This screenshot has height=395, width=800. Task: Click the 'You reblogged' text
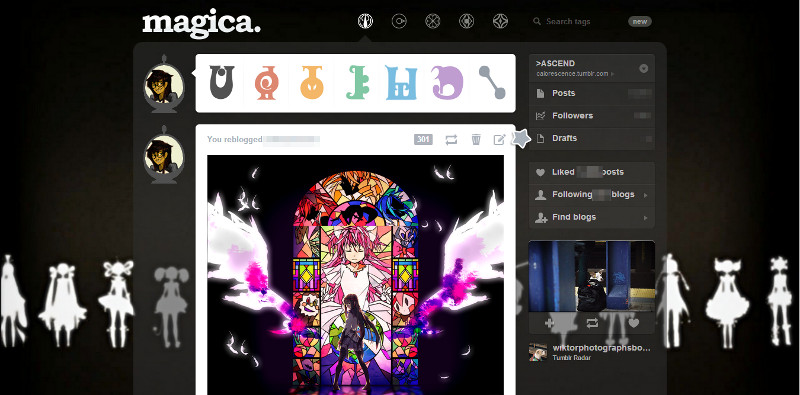point(235,139)
